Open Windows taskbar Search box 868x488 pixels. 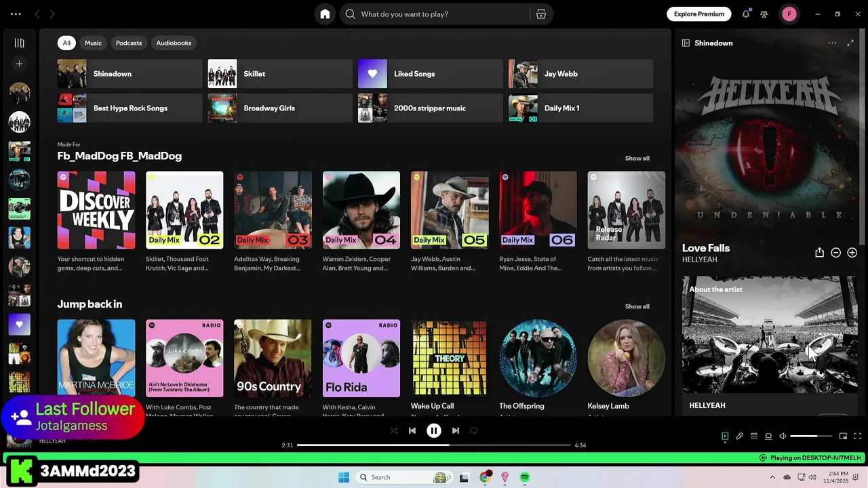click(x=404, y=477)
